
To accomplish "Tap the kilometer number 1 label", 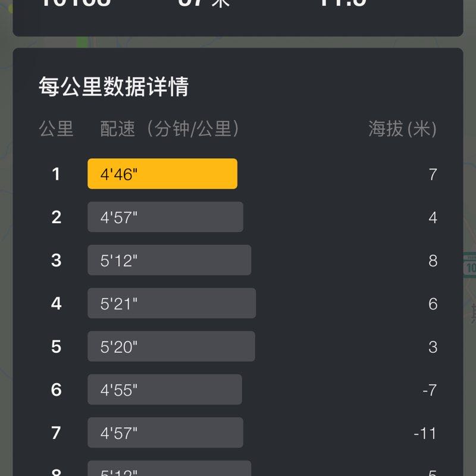I will coord(56,174).
